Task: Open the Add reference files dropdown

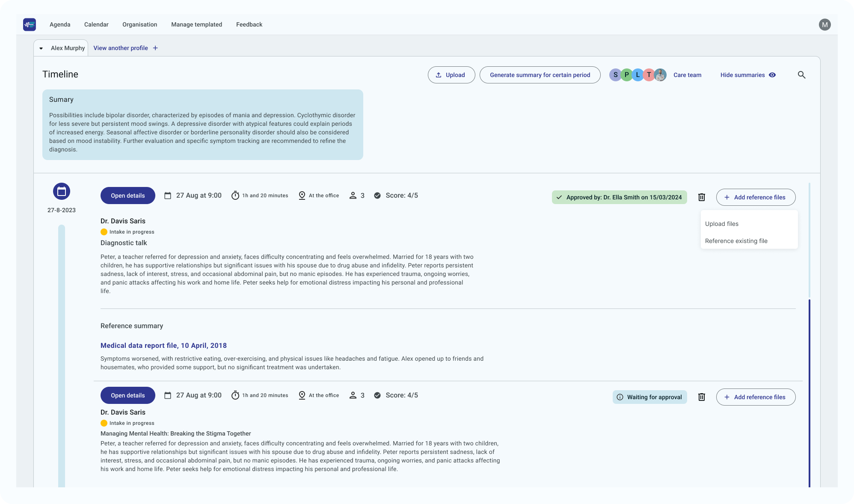Action: [756, 197]
